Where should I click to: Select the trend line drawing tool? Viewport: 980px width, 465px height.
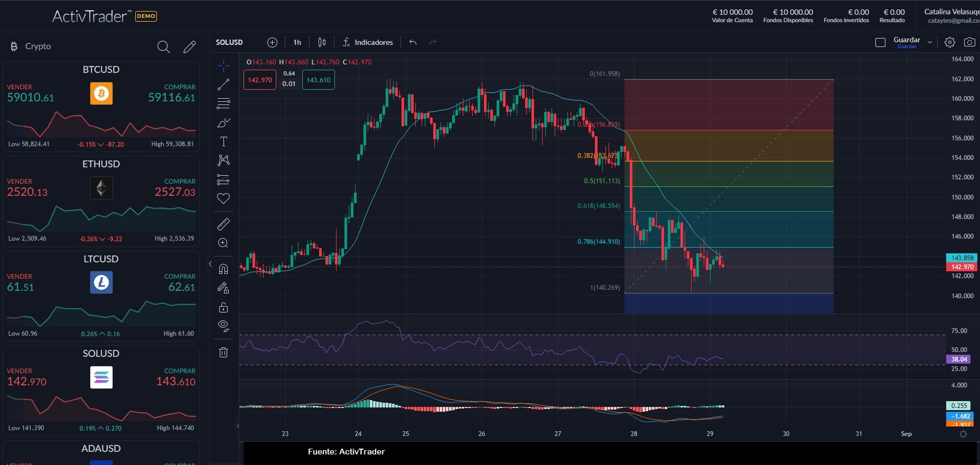223,84
